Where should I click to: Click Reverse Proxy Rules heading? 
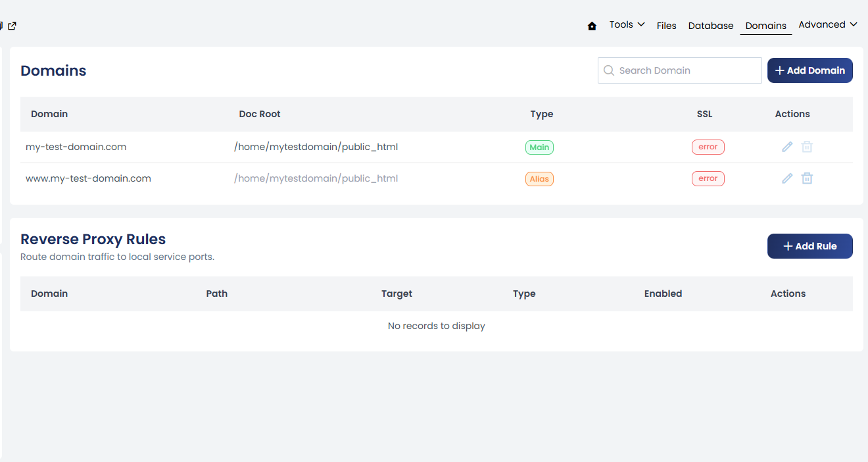93,239
